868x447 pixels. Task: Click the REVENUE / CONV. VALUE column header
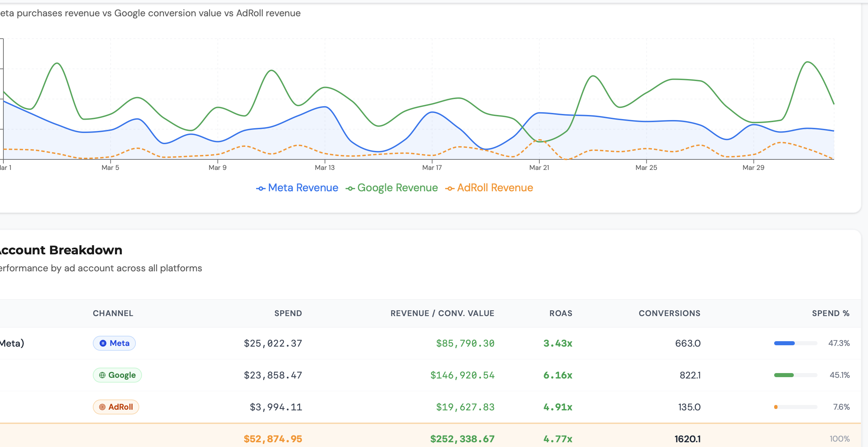tap(442, 313)
